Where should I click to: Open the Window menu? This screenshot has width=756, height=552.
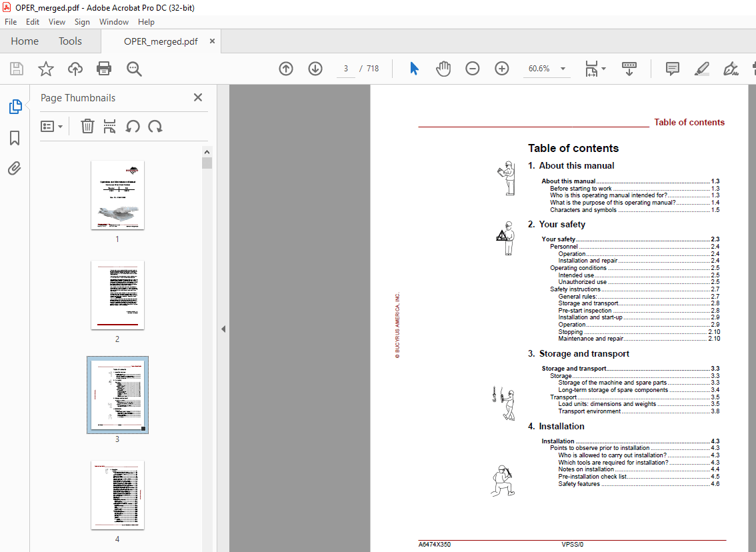tap(114, 22)
